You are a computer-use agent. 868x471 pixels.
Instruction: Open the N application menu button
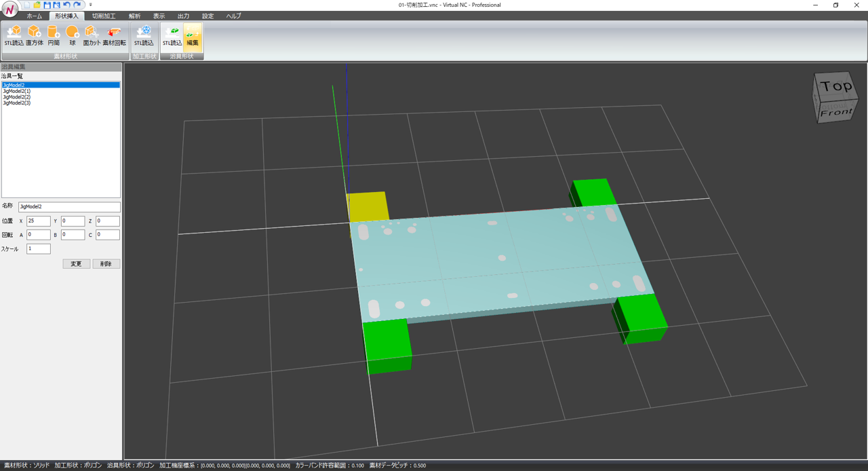pyautogui.click(x=9, y=10)
